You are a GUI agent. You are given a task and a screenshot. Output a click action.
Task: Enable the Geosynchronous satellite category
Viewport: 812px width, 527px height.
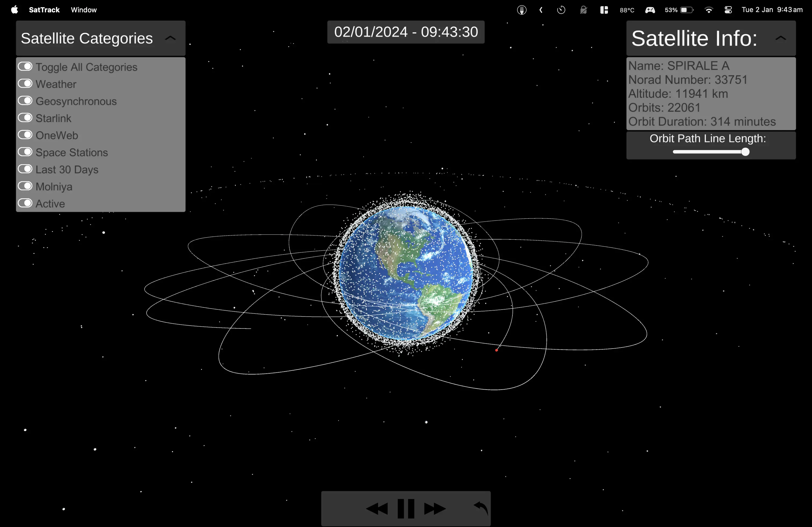pos(26,101)
